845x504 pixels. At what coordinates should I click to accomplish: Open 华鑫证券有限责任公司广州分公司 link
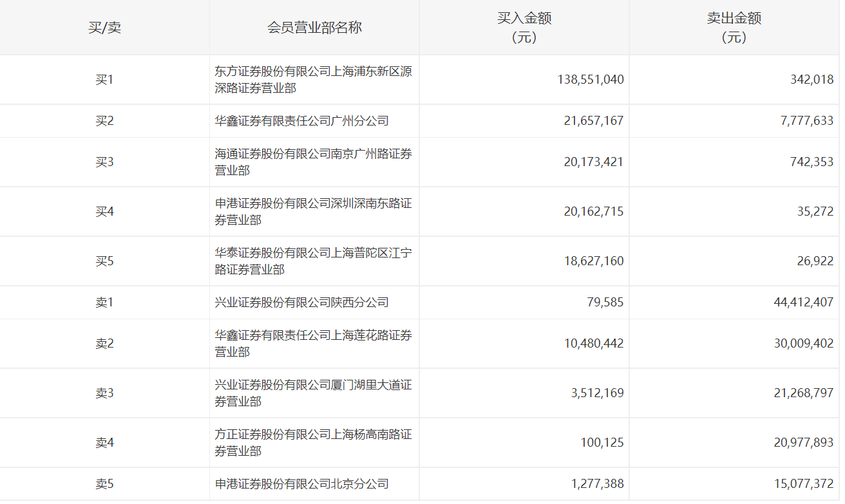pyautogui.click(x=301, y=121)
